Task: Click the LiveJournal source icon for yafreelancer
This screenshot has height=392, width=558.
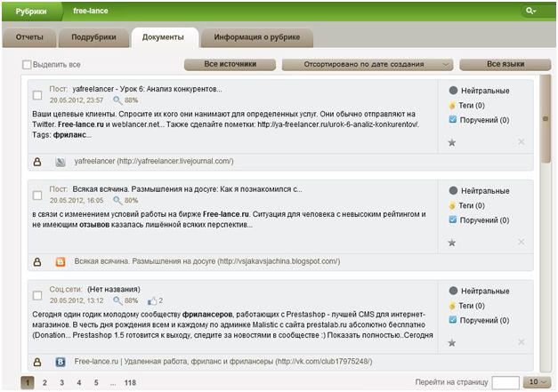Action: point(61,162)
